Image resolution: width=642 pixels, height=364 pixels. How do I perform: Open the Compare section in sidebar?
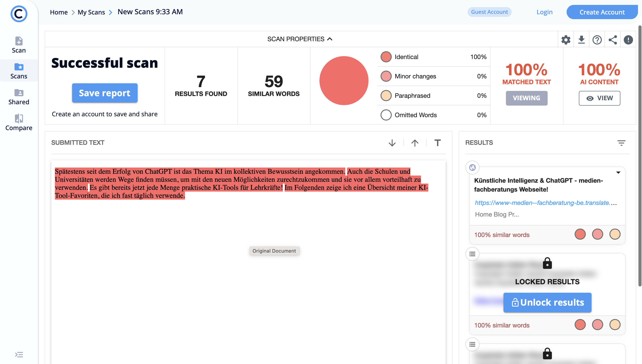pos(19,123)
